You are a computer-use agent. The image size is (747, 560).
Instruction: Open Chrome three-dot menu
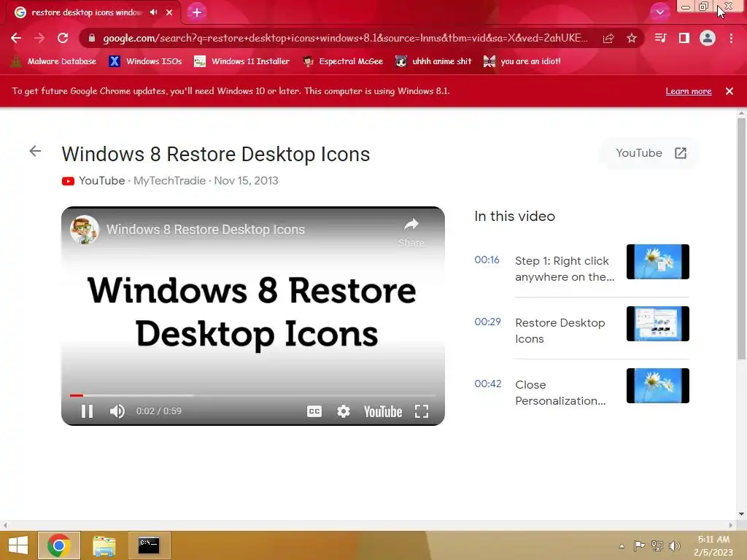[x=731, y=38]
